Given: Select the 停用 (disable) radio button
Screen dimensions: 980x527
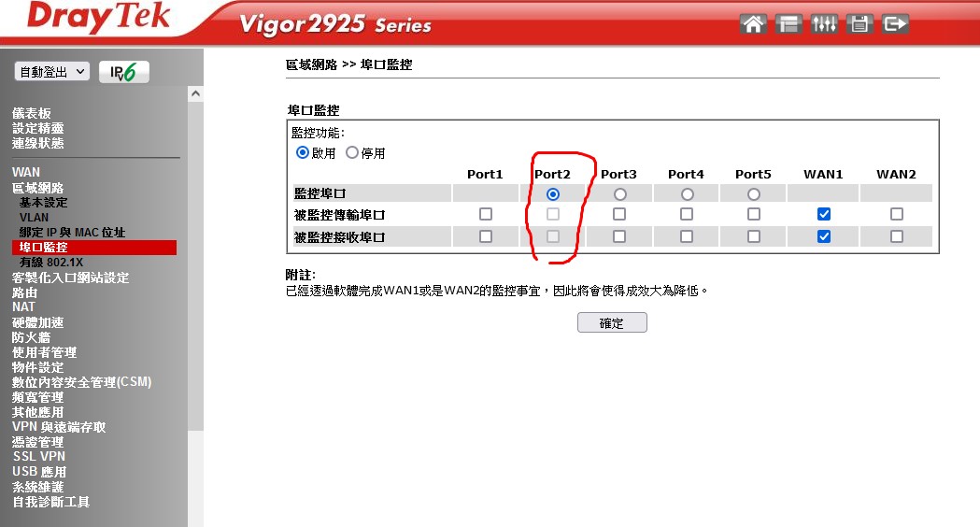Looking at the screenshot, I should pos(352,152).
